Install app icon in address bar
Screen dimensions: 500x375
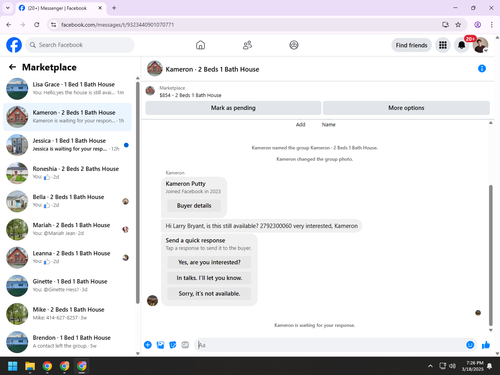(x=445, y=25)
